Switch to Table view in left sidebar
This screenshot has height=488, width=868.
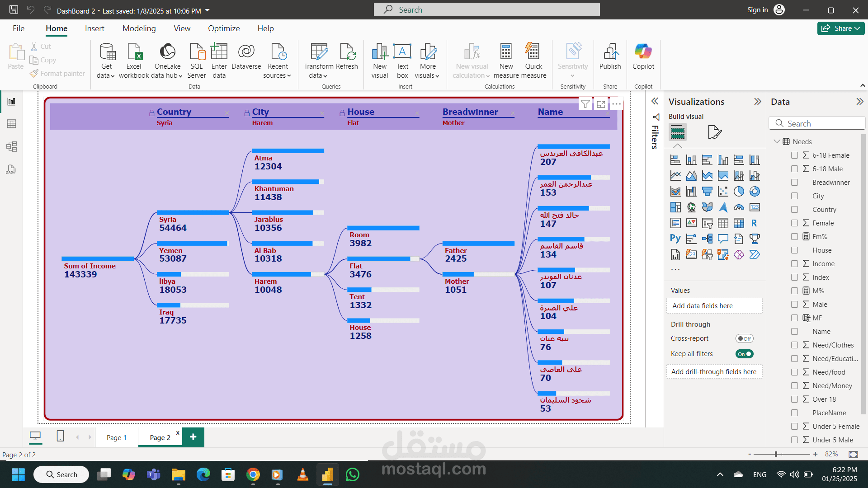pos(11,124)
